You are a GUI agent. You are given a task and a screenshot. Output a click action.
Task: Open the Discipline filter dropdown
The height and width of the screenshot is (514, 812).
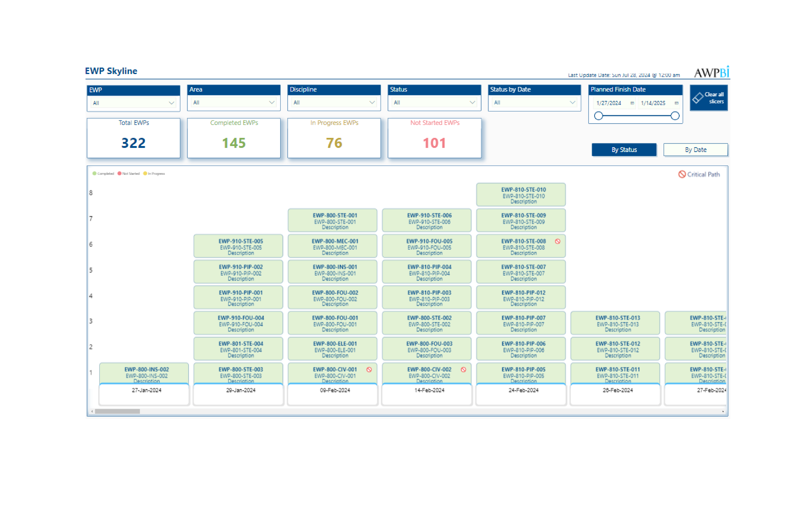[x=372, y=102]
